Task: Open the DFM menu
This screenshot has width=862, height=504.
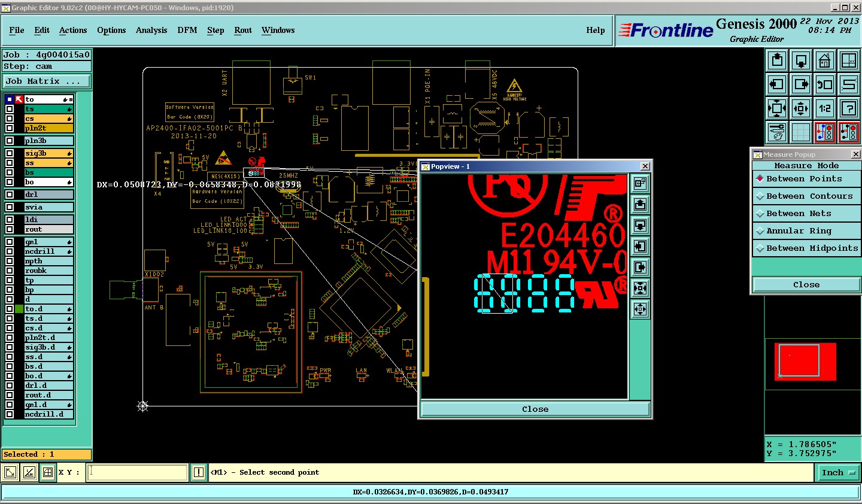Action: [x=187, y=30]
